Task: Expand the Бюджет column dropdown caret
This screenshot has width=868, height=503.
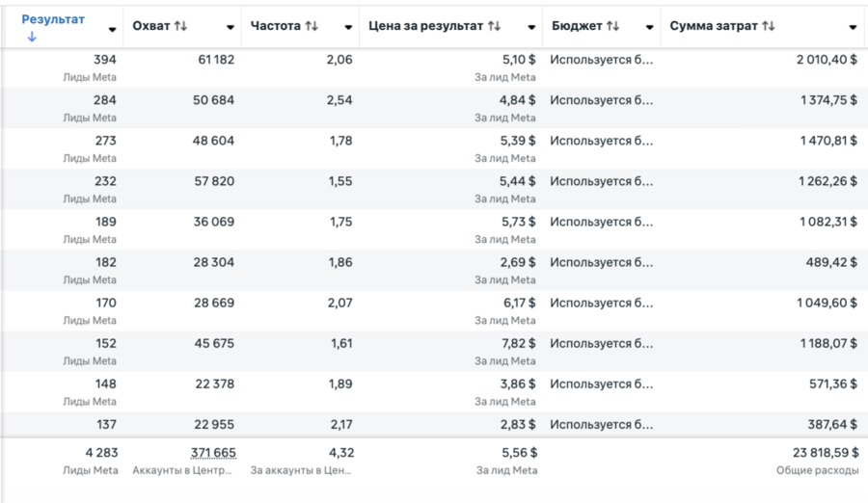Action: coord(650,28)
